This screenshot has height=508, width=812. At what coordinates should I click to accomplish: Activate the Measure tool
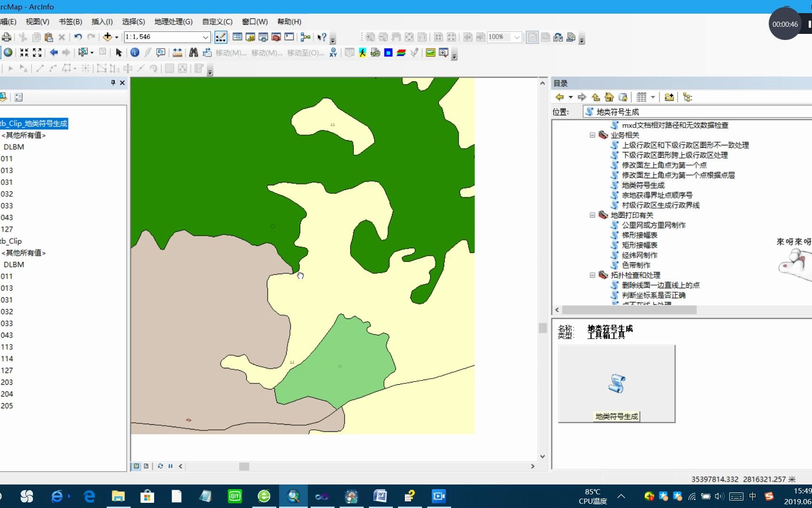pyautogui.click(x=178, y=52)
